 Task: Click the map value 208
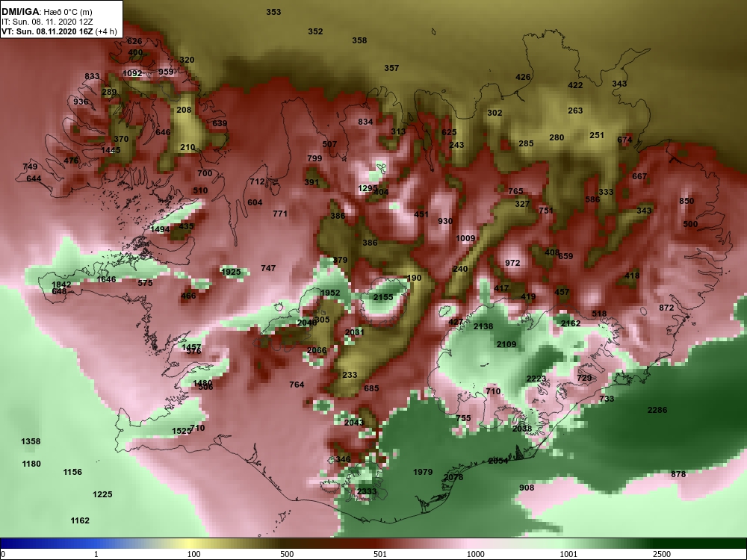(184, 110)
